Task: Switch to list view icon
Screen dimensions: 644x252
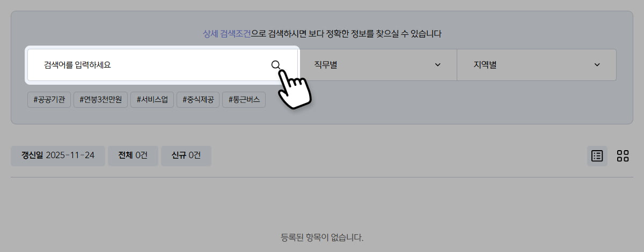Action: click(597, 156)
